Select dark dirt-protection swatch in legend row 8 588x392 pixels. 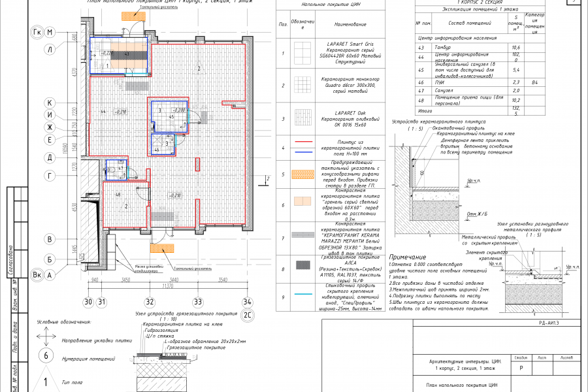302,265
